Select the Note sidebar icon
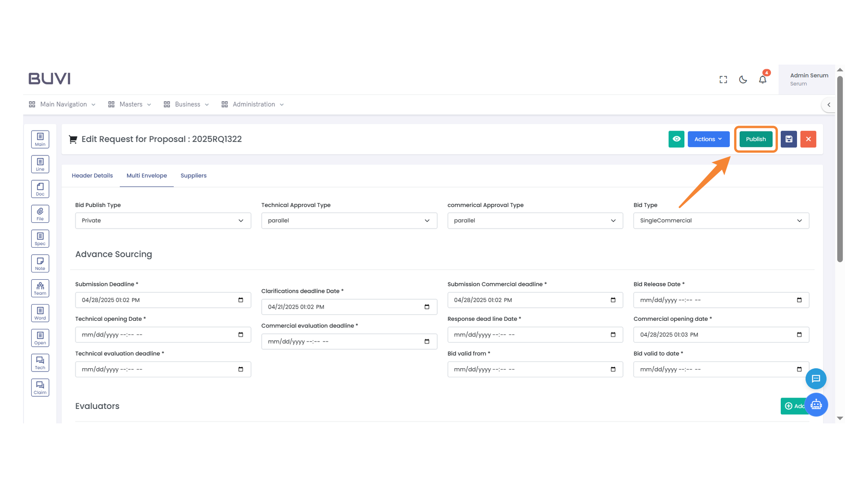868x488 pixels. [x=40, y=263]
